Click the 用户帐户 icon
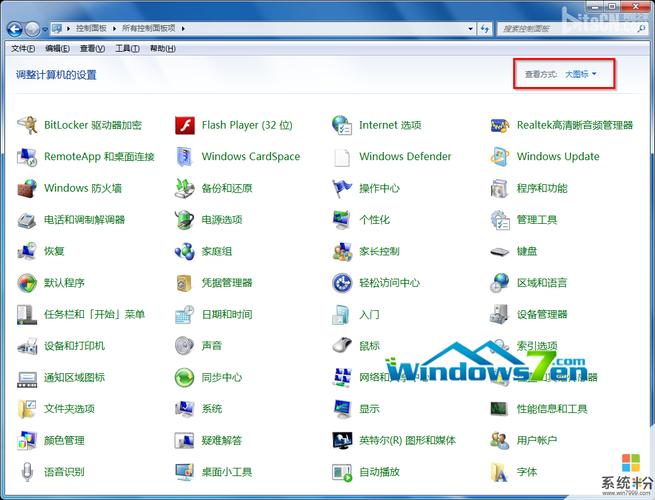The height and width of the screenshot is (500, 655). (x=500, y=440)
